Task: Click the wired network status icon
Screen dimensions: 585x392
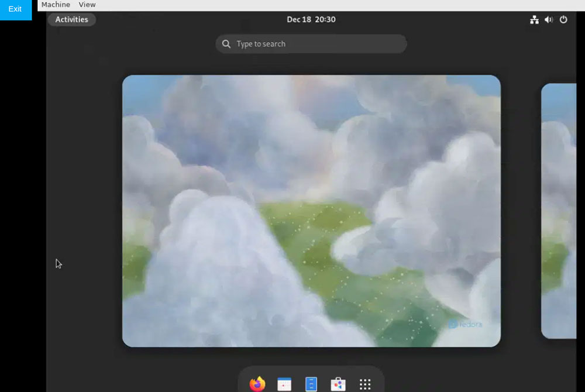Action: pyautogui.click(x=534, y=20)
